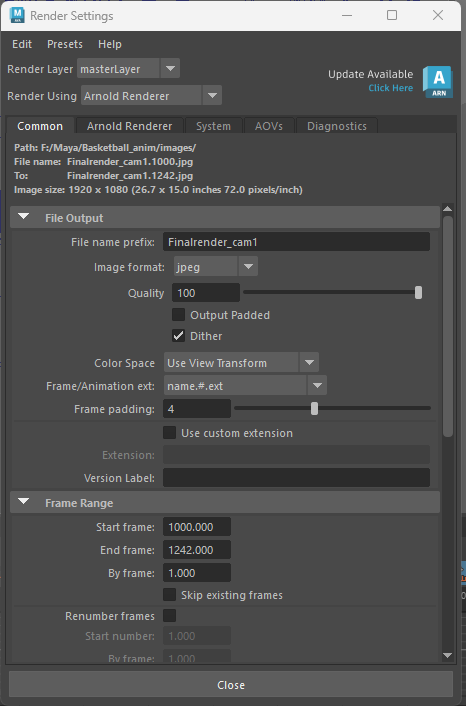Click the Maya app icon in title bar
The height and width of the screenshot is (706, 466).
(x=17, y=15)
